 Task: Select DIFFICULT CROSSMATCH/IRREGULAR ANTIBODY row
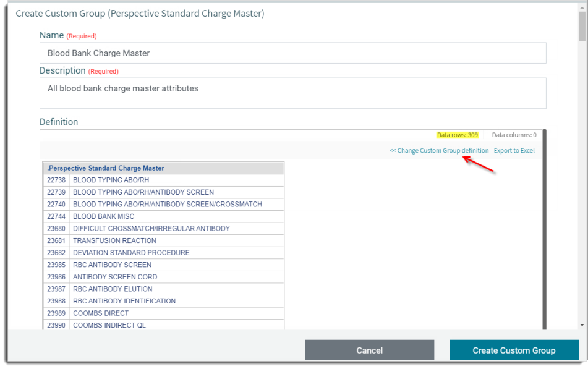tap(151, 229)
